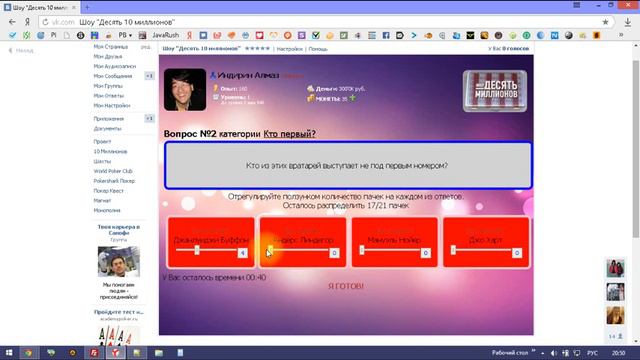Click slider handle on Линдегор answer
This screenshot has width=640, height=360.
point(270,250)
